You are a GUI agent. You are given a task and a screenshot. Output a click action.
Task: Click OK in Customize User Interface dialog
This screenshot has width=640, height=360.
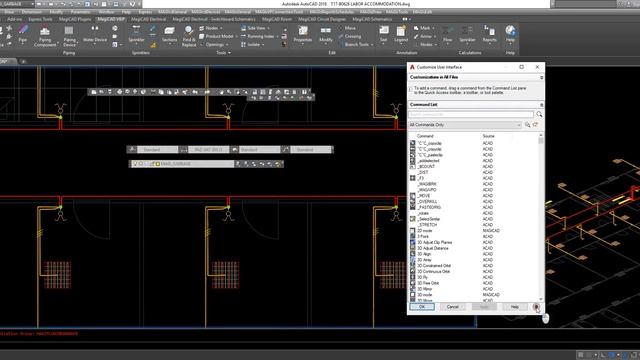pyautogui.click(x=422, y=307)
